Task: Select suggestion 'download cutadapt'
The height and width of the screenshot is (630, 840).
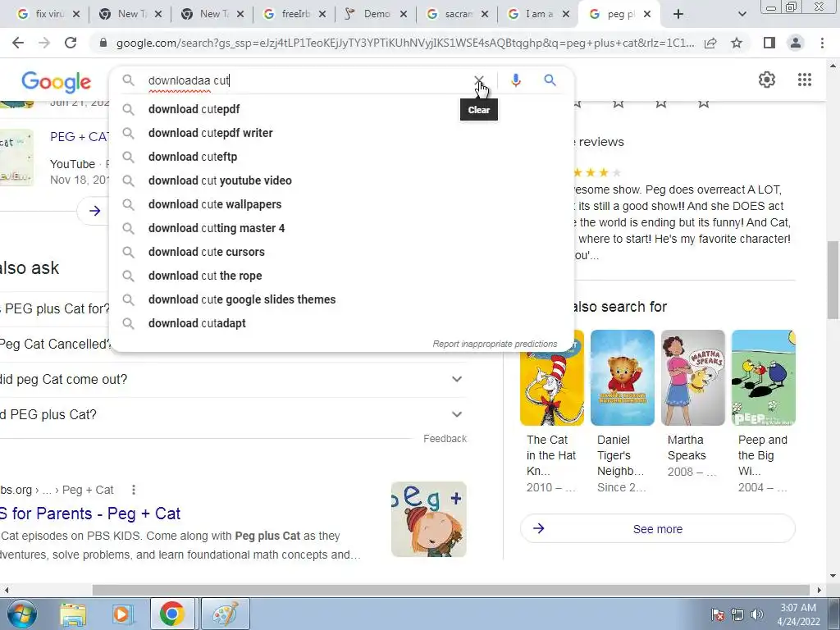Action: (x=342, y=323)
